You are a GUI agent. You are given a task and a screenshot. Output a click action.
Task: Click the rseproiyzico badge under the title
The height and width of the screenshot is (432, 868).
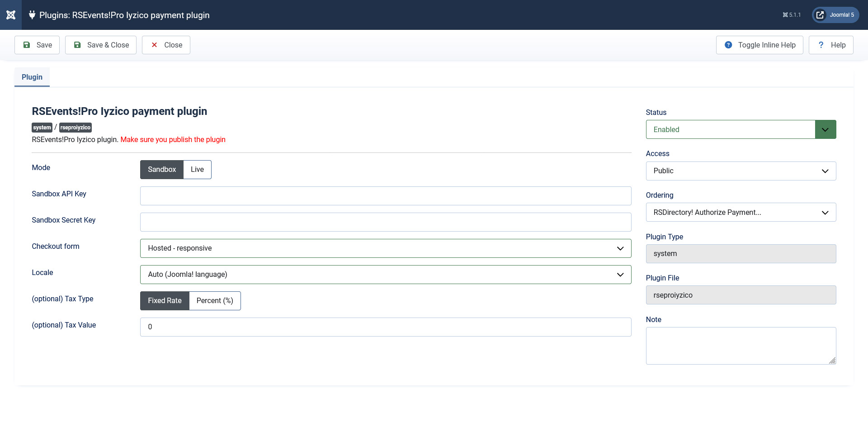pos(75,128)
